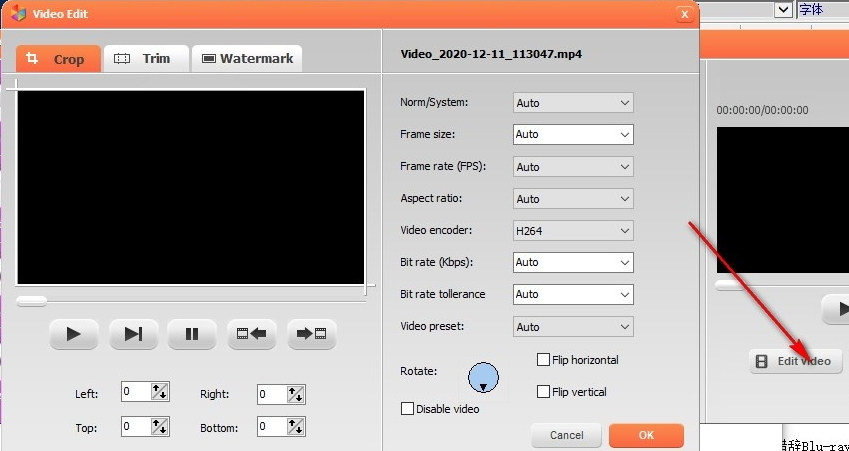Open the Aspect ratio dropdown
Screen dimensions: 849x451
[x=573, y=199]
